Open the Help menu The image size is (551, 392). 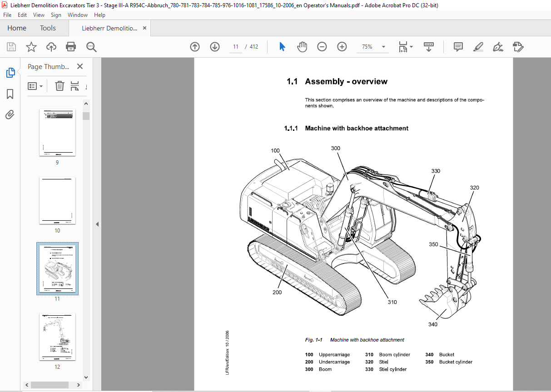coord(99,15)
